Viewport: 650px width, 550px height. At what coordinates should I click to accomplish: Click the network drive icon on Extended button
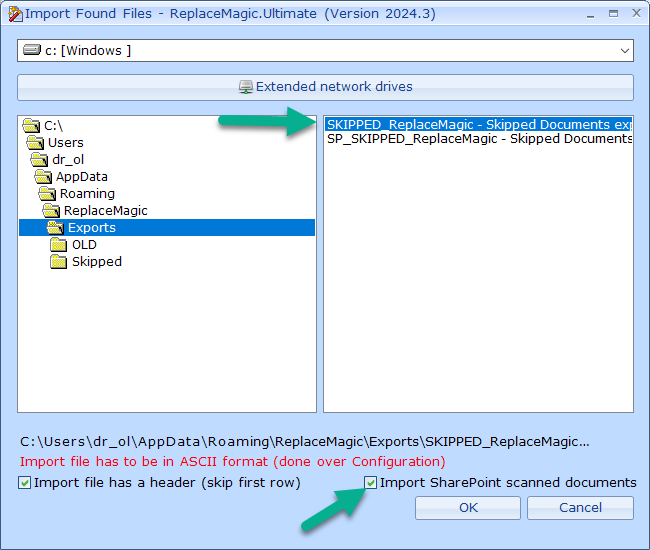click(x=246, y=87)
